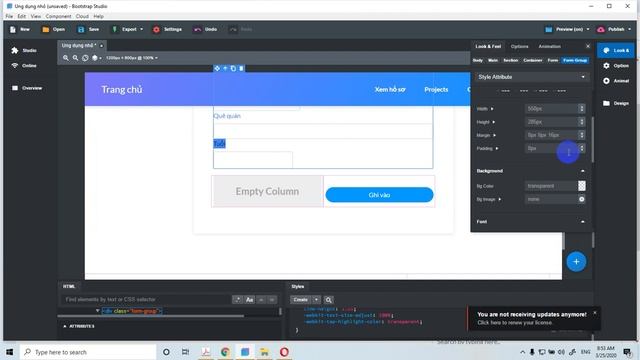640x360 pixels.
Task: Open the Cloud menu
Action: click(x=82, y=16)
